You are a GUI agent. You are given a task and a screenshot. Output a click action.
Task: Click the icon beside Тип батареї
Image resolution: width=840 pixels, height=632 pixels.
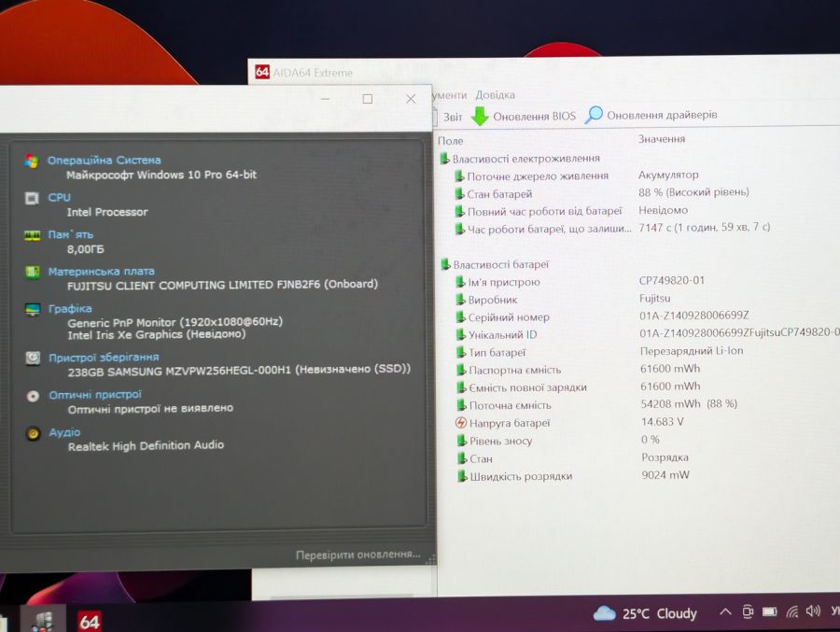tap(461, 353)
